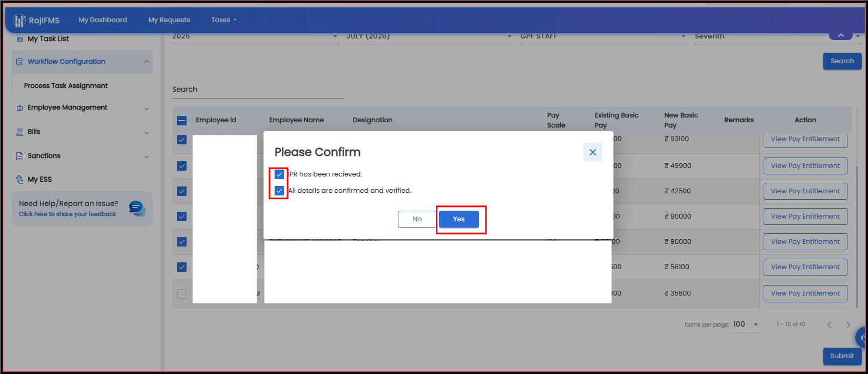This screenshot has width=868, height=374.
Task: Check the unchecked ₹ 35800 row checkbox
Action: pos(182,294)
